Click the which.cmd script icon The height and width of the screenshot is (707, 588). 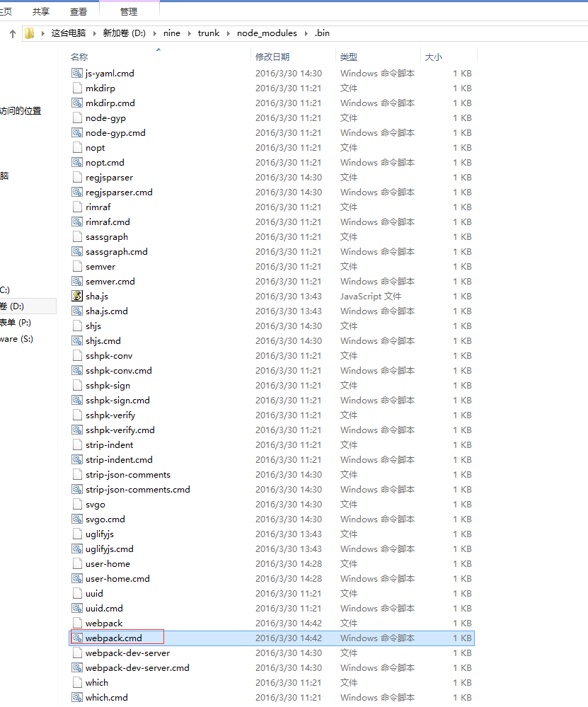(x=77, y=698)
